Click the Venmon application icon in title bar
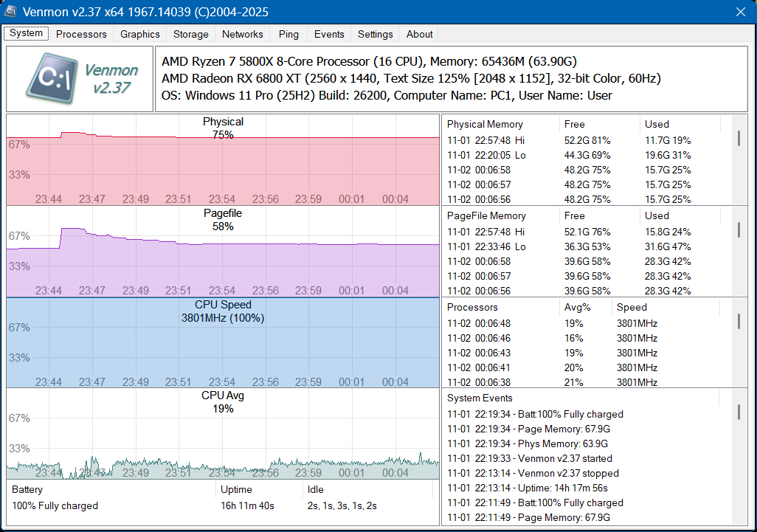 tap(10, 12)
